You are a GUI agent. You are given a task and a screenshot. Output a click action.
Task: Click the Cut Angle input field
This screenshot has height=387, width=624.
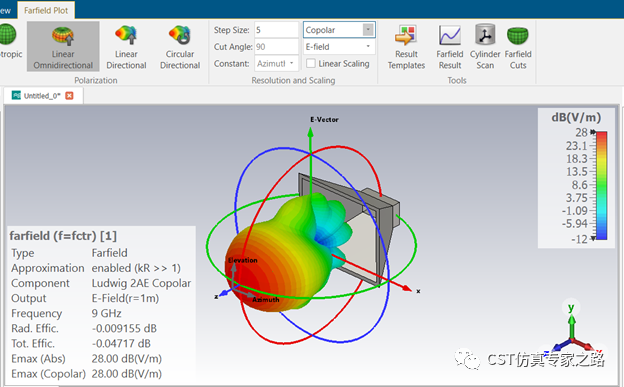coord(276,47)
